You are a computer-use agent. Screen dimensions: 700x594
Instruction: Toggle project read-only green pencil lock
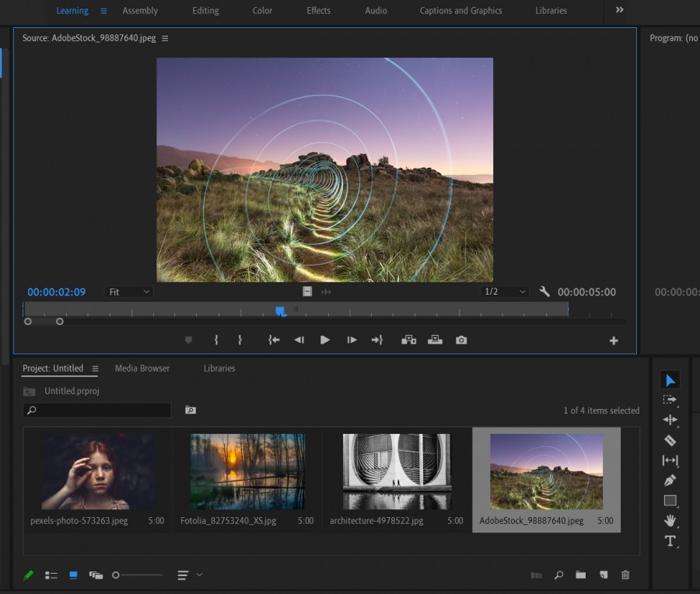tap(29, 575)
